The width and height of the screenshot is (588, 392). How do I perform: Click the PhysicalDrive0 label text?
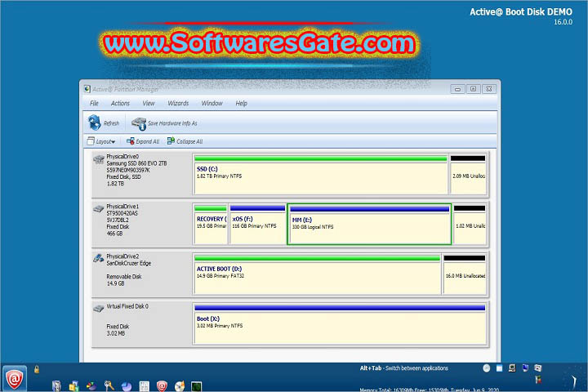[x=122, y=157]
